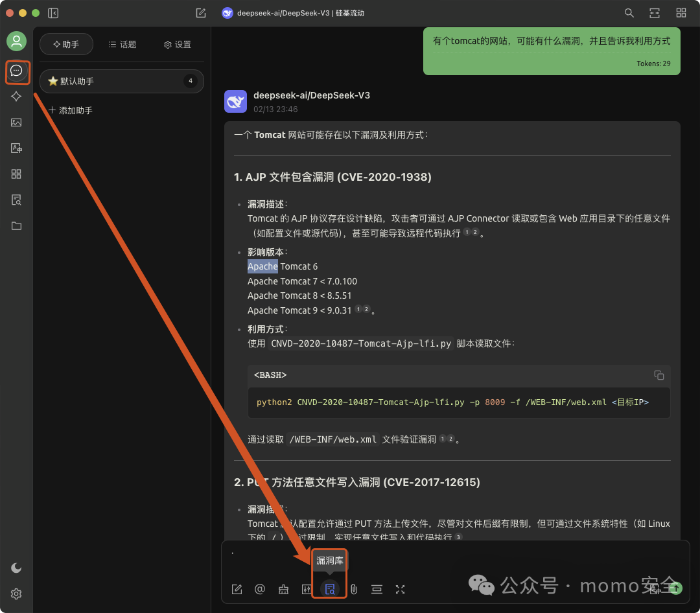The image size is (700, 613).
Task: Click inline code CNVD-2020-10487-Tomcat-Ajp-lfi.py
Action: [361, 344]
